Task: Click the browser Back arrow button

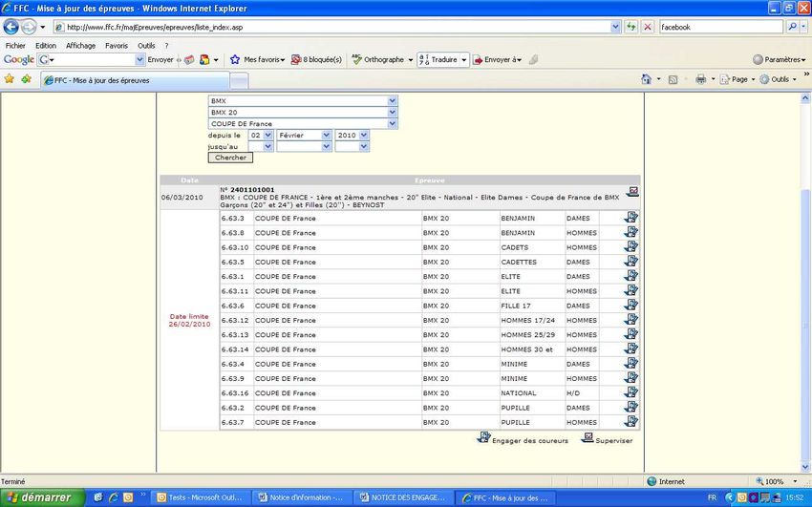Action: point(11,27)
